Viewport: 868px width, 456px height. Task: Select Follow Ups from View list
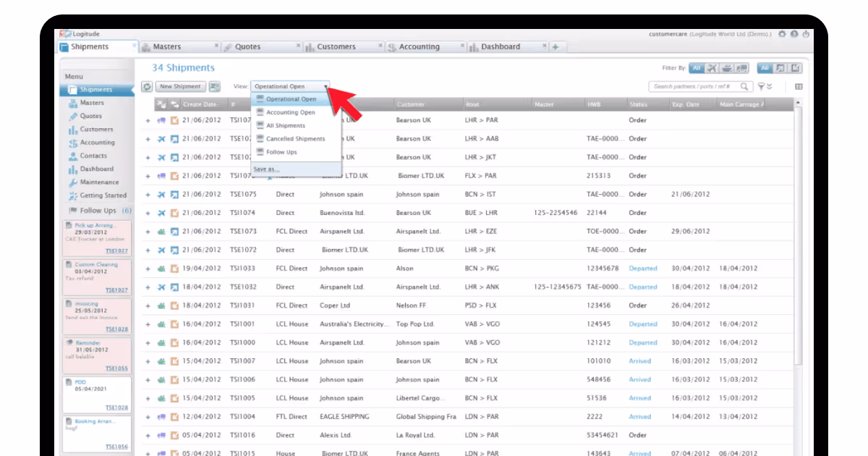tap(296, 152)
